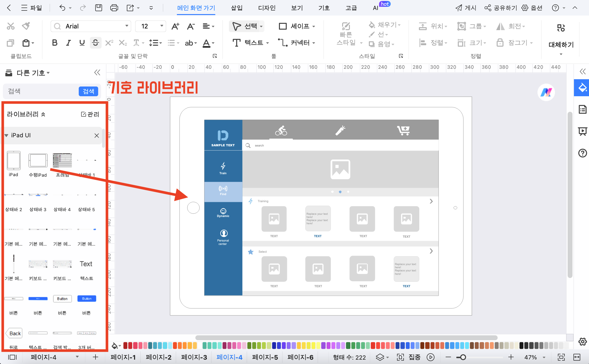Click decrease font size icon
Image resolution: width=589 pixels, height=364 pixels.
point(191,26)
